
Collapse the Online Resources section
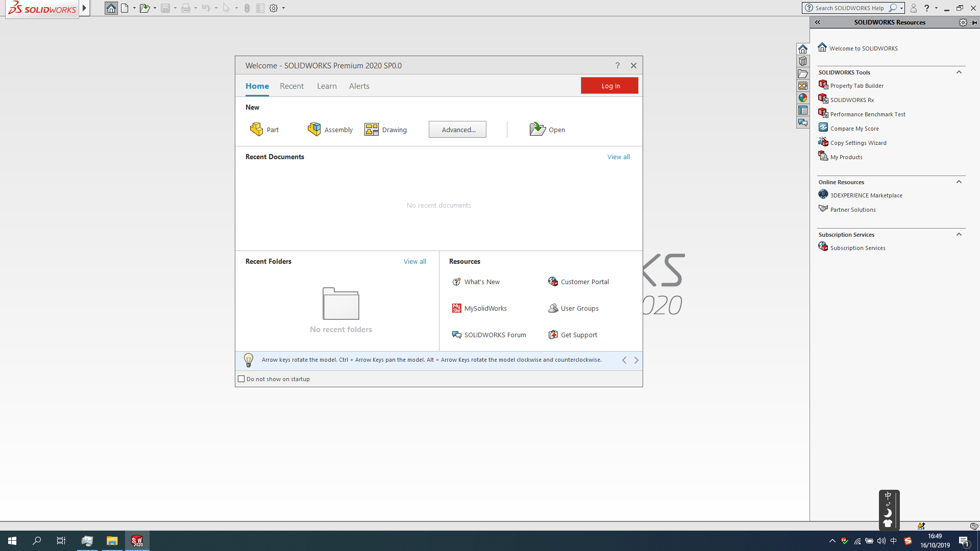click(959, 182)
